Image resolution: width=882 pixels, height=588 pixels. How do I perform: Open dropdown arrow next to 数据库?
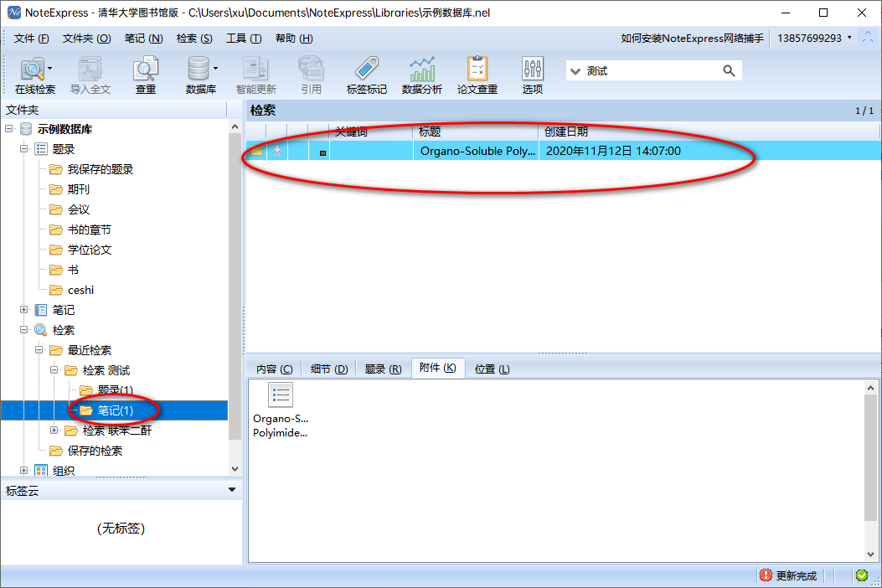click(x=215, y=69)
